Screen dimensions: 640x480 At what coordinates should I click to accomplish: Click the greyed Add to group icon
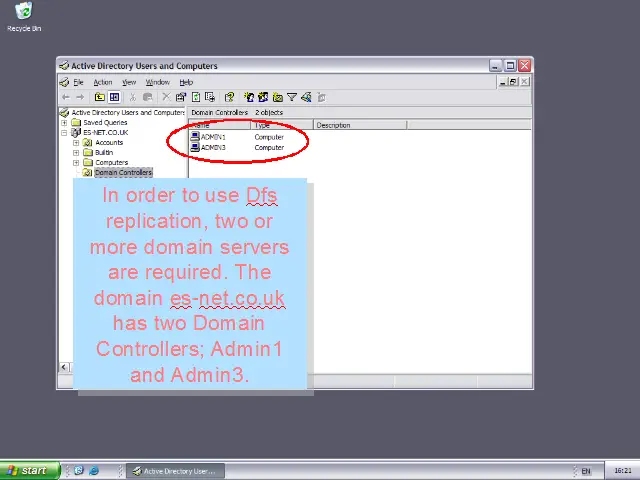(322, 97)
